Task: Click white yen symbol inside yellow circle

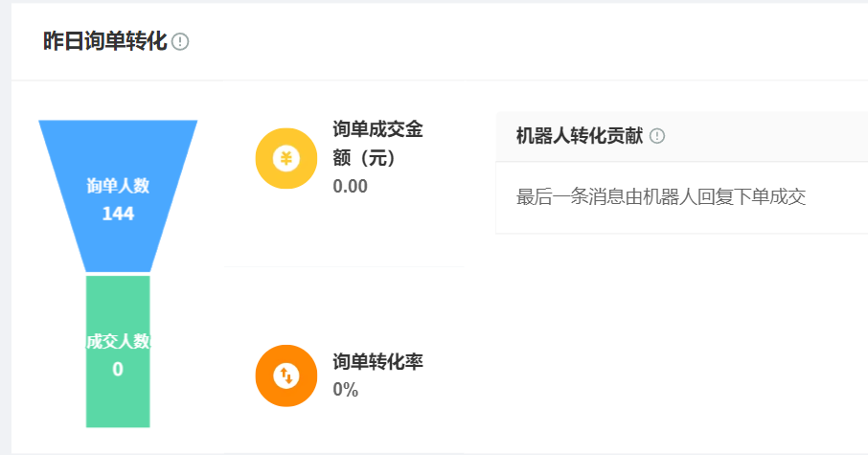Action: tap(286, 158)
